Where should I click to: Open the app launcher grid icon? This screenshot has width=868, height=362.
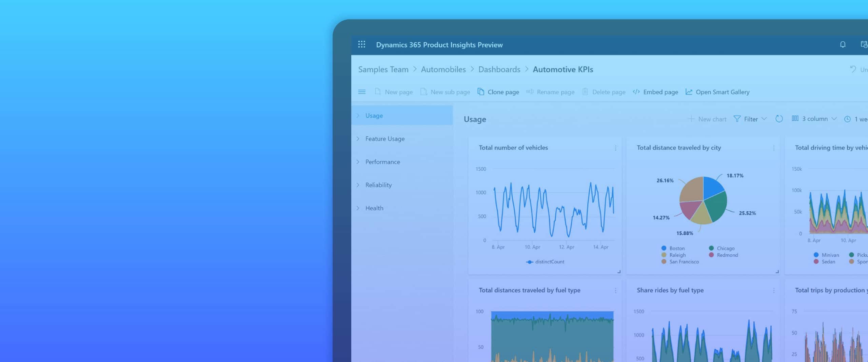(362, 44)
